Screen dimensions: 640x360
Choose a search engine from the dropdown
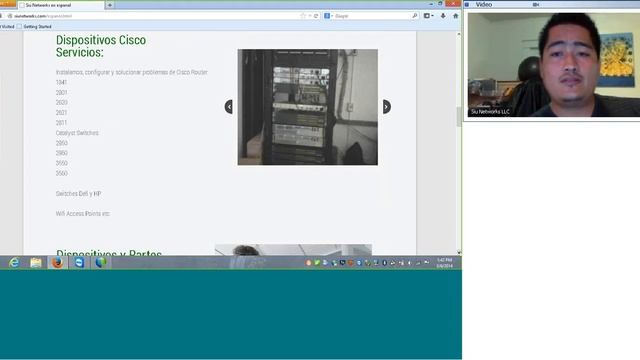[x=329, y=16]
